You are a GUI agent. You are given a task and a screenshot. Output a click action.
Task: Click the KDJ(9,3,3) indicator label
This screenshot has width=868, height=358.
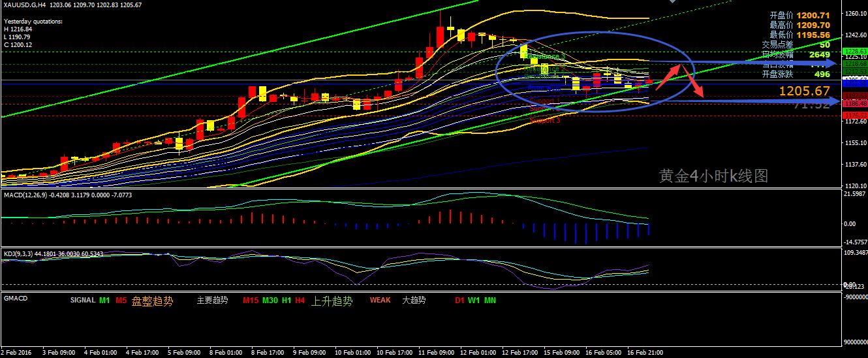pyautogui.click(x=20, y=253)
